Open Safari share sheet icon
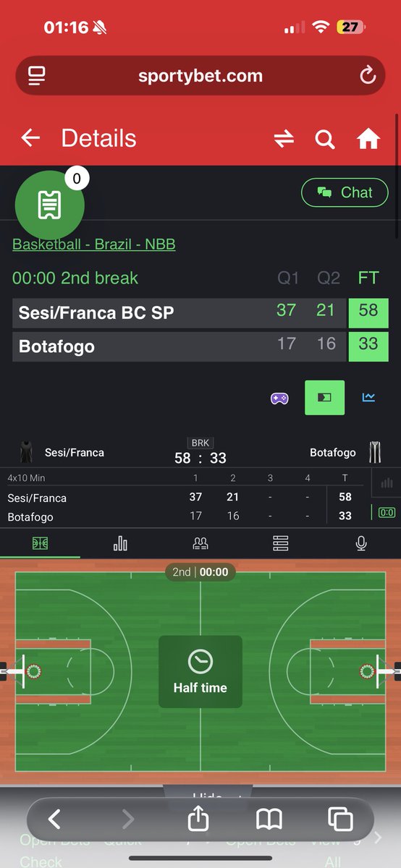Viewport: 401px width, 868px height. [x=198, y=819]
